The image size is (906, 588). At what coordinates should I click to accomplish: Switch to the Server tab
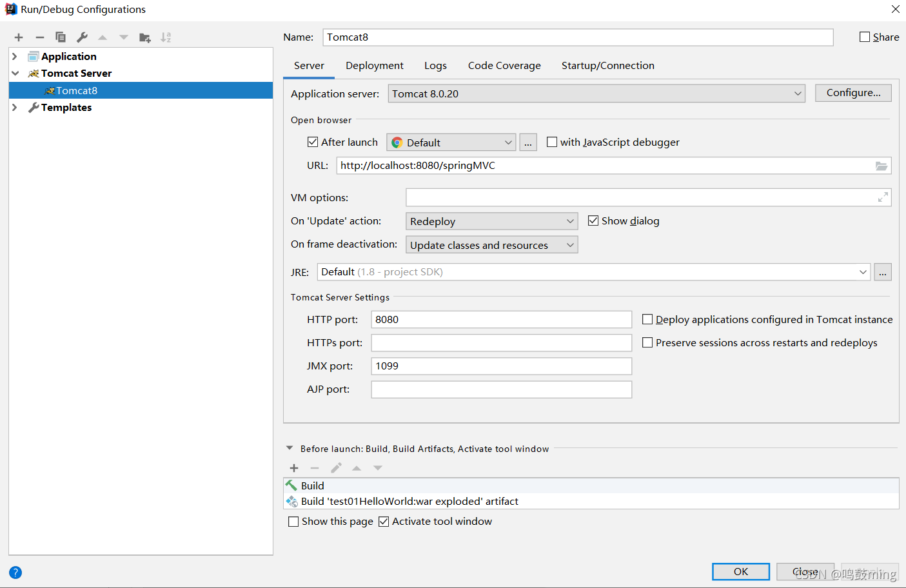[309, 66]
